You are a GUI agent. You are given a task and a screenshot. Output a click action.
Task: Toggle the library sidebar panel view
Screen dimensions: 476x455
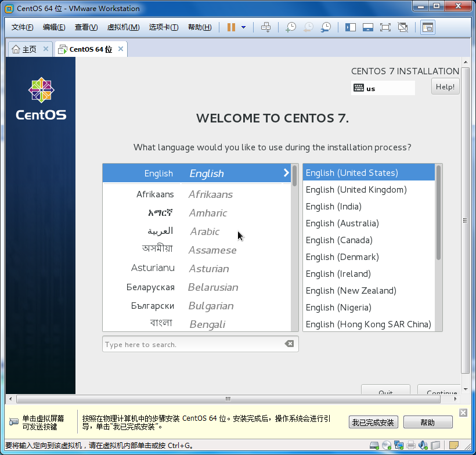(x=350, y=27)
